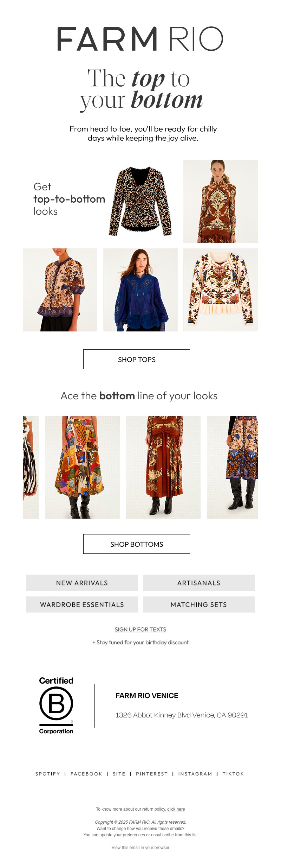View the rust floral maxi skirt
This screenshot has height=868, width=281.
(163, 467)
